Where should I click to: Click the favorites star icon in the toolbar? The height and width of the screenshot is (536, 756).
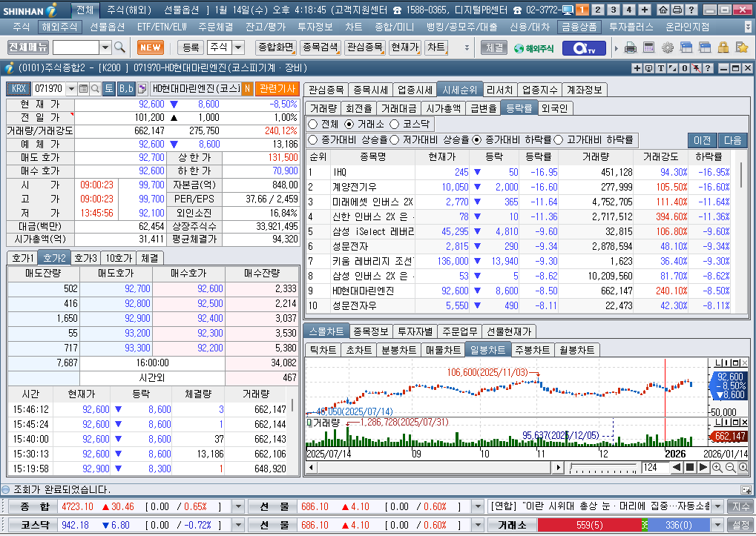[742, 47]
